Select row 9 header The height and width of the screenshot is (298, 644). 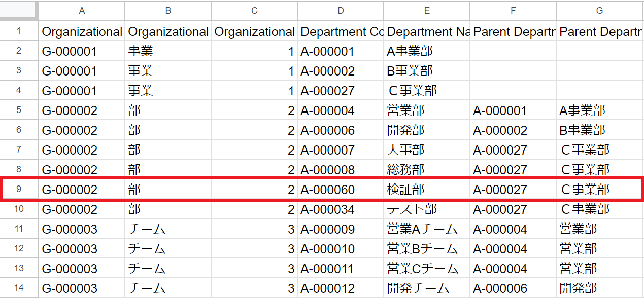point(19,190)
